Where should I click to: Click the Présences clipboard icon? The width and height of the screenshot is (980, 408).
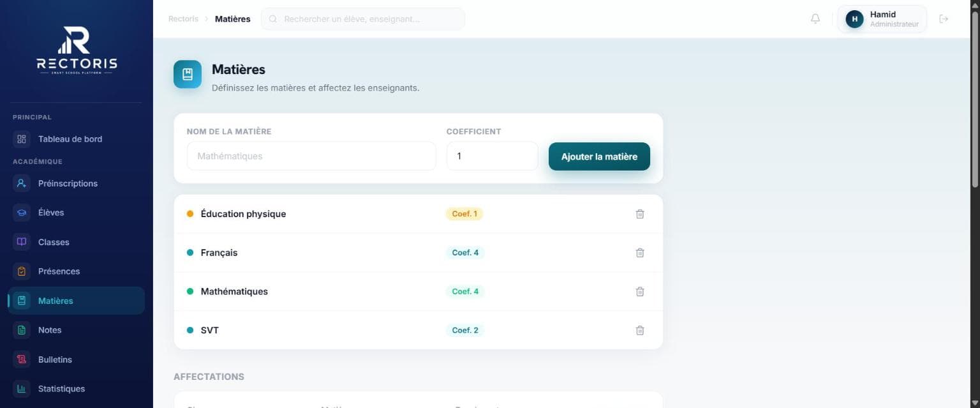click(x=22, y=271)
